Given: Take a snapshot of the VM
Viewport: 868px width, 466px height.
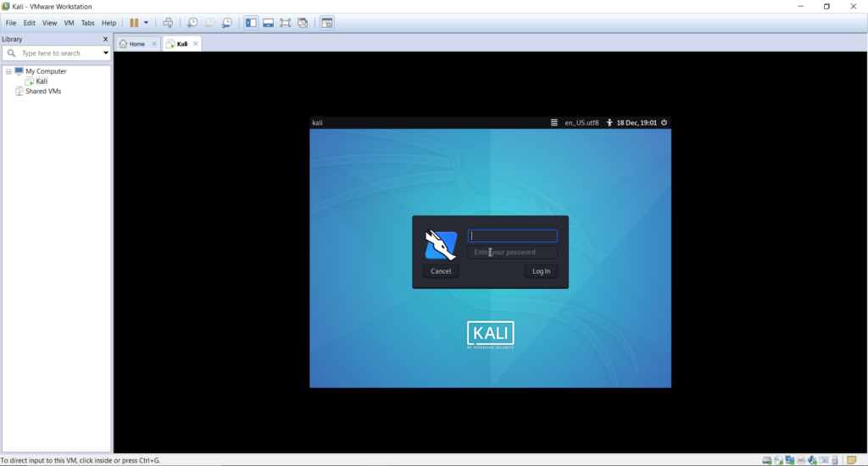Looking at the screenshot, I should (x=192, y=23).
